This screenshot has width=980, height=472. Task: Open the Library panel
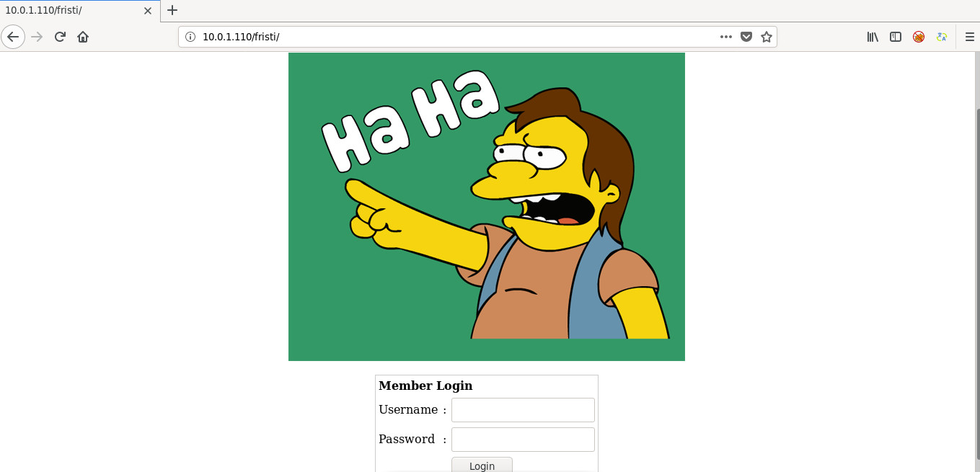(x=873, y=37)
